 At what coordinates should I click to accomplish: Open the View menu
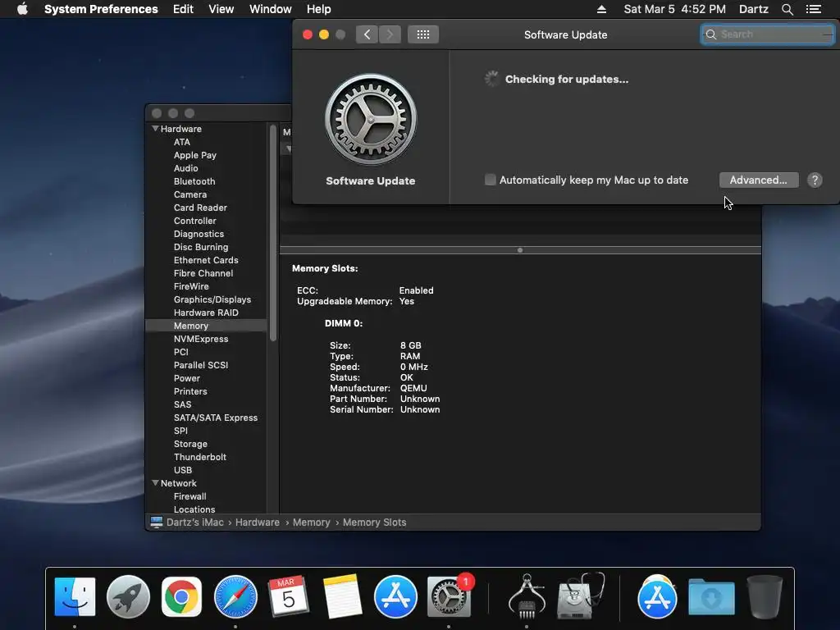coord(221,9)
